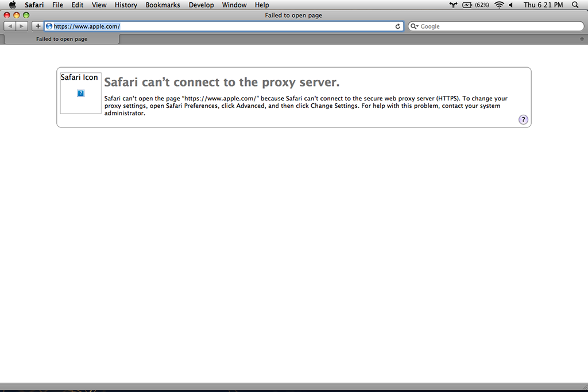
Task: Select the 'Failed to open page' tab
Action: coord(62,39)
